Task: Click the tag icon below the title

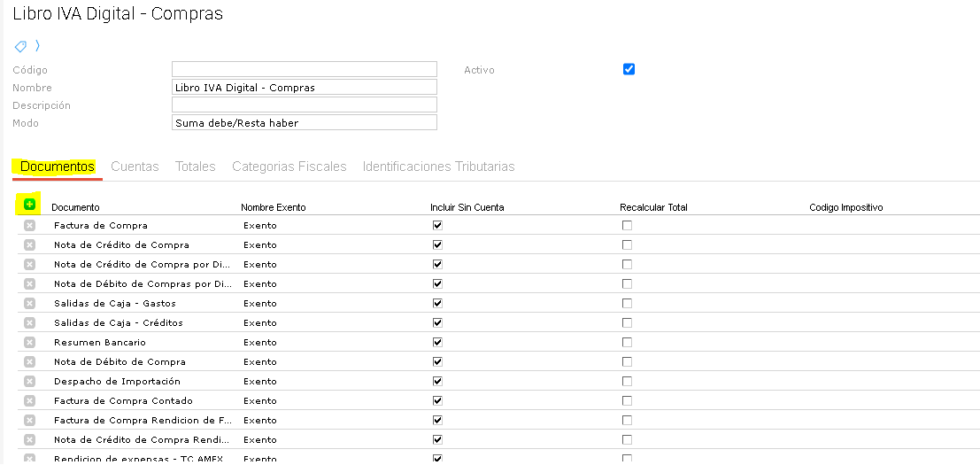Action: pyautogui.click(x=20, y=46)
